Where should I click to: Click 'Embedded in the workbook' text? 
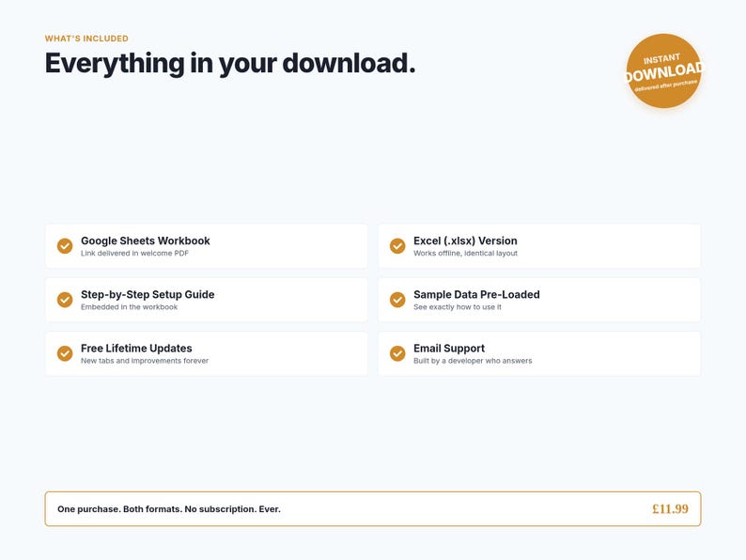click(129, 307)
